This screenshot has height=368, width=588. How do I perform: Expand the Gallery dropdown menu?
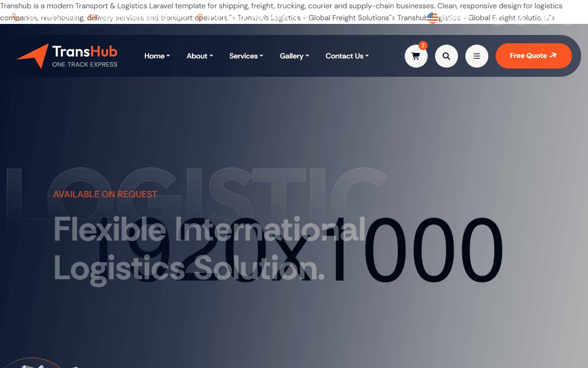(294, 56)
